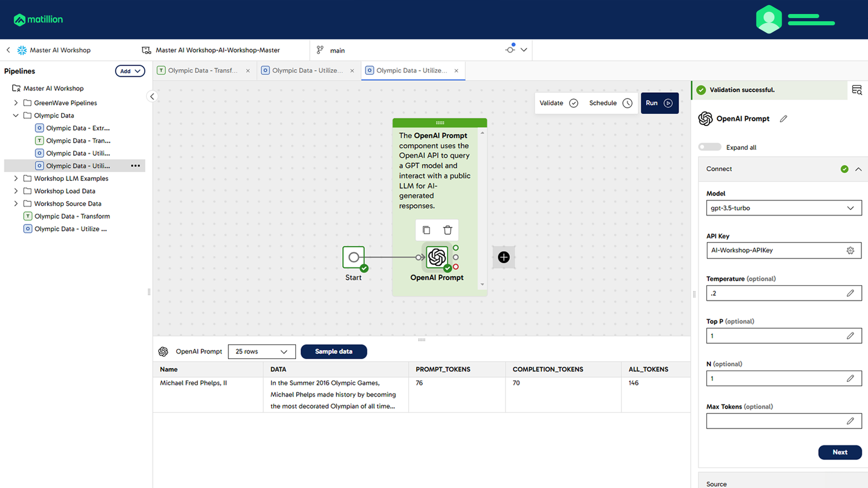The image size is (868, 488).
Task: Expand the Workshop LLM Examples folder
Action: pos(16,178)
